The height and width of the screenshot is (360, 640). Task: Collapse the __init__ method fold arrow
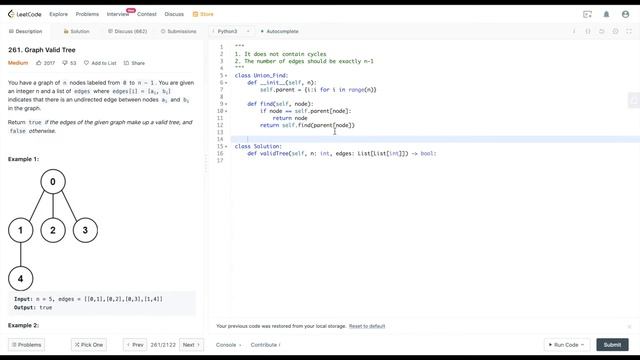[226, 82]
